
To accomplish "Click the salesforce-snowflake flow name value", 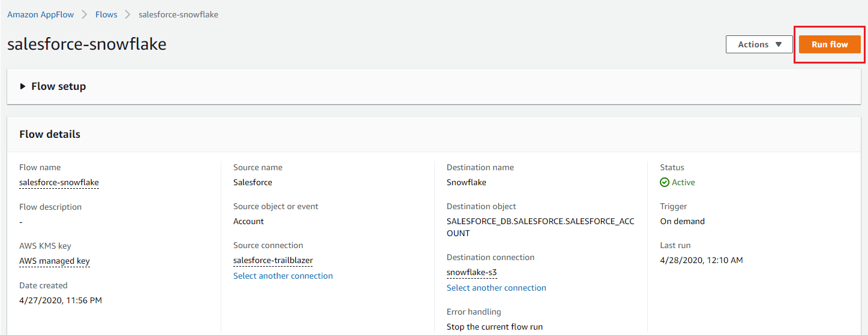I will [x=59, y=182].
